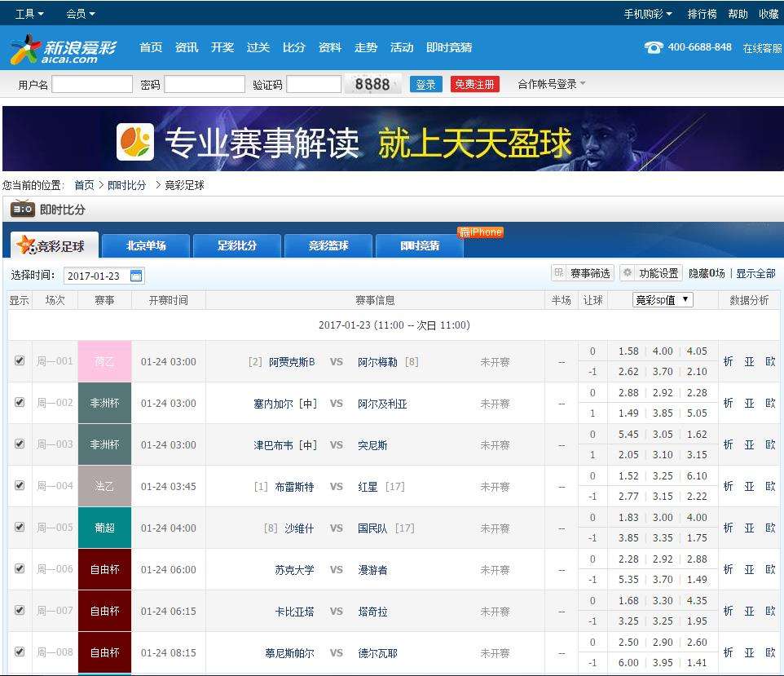This screenshot has height=676, width=784.
Task: Uncheck the 周一004 法乙 match checkbox
Action: [x=20, y=485]
